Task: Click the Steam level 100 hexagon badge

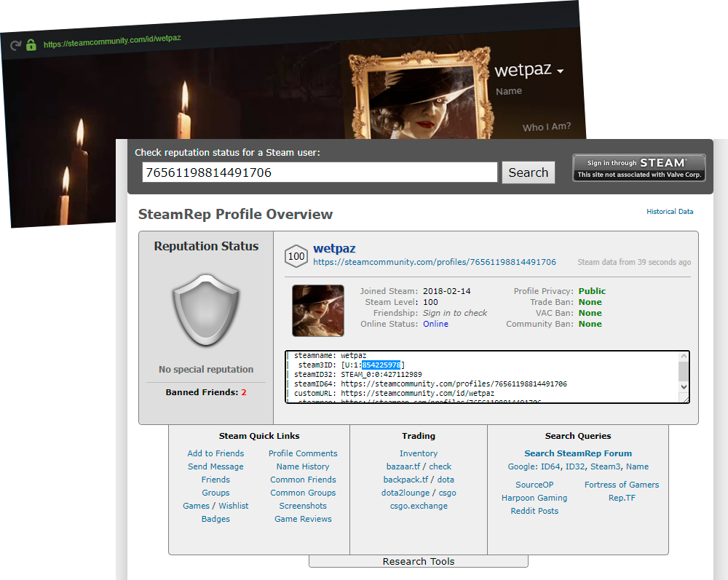Action: coord(296,256)
